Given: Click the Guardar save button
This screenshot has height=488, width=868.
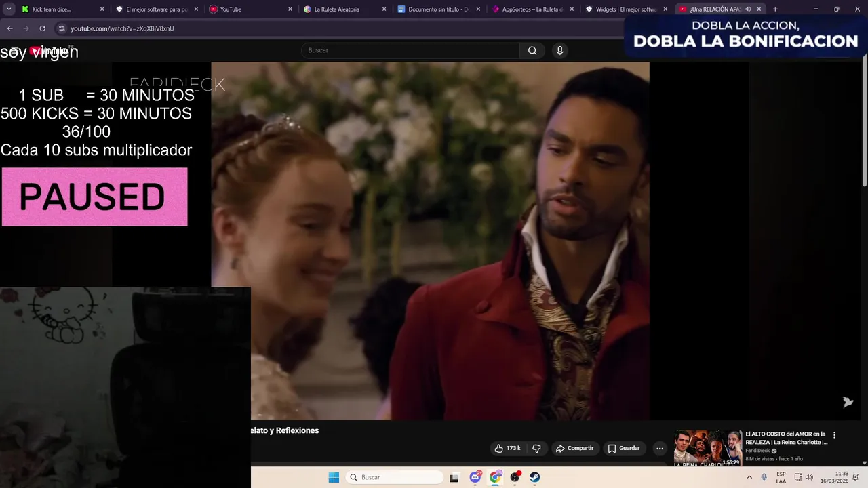Looking at the screenshot, I should [x=624, y=448].
